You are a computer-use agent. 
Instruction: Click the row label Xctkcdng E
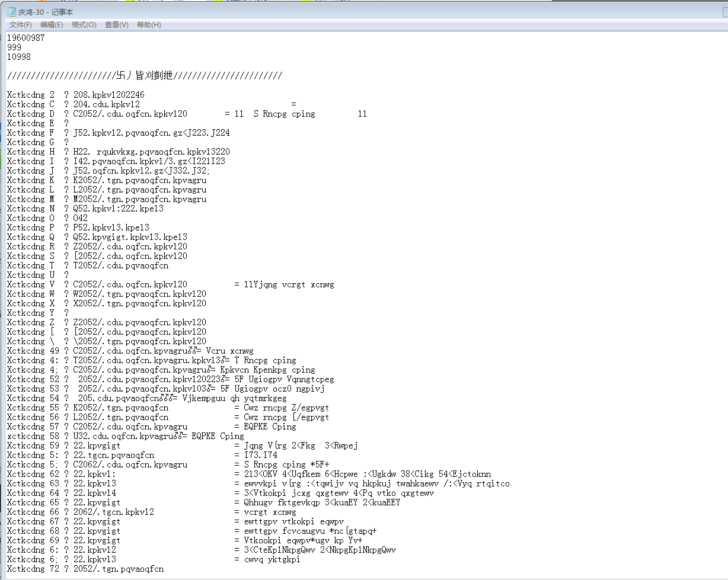(x=31, y=123)
